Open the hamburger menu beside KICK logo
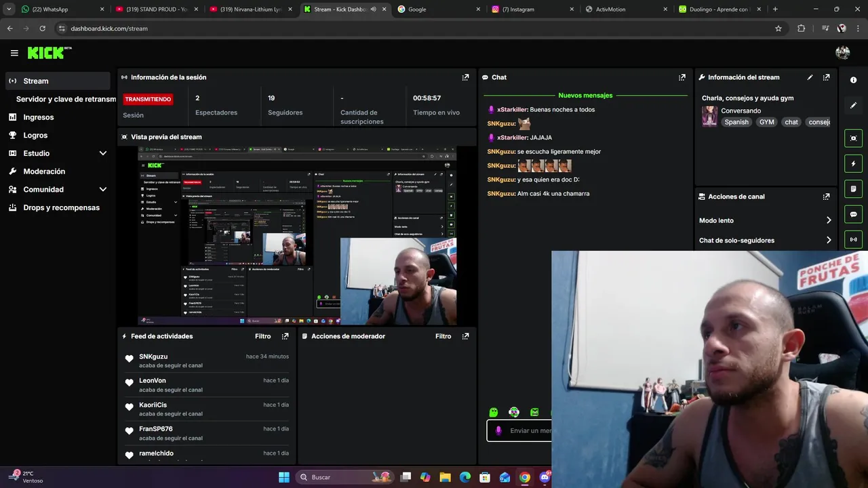The width and height of the screenshot is (868, 488). (14, 53)
